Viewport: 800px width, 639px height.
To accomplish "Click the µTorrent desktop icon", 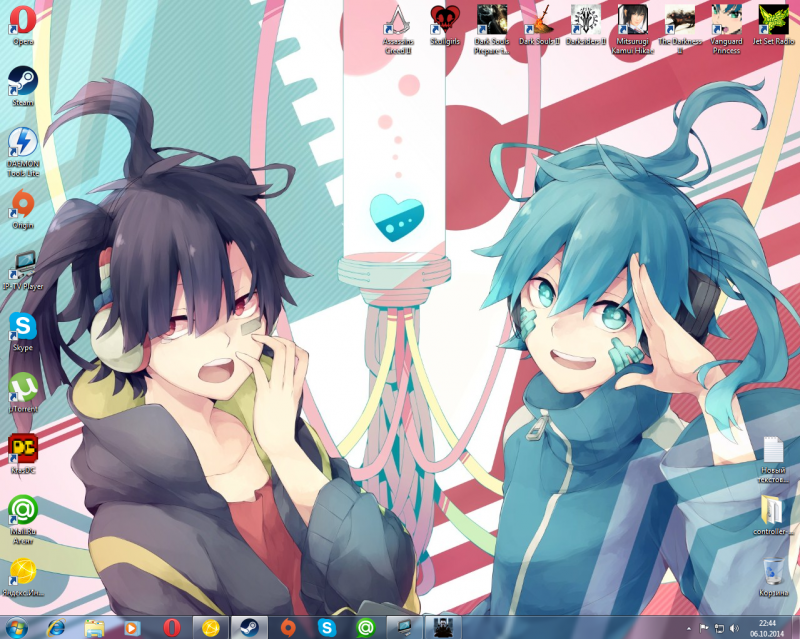I will (22, 393).
